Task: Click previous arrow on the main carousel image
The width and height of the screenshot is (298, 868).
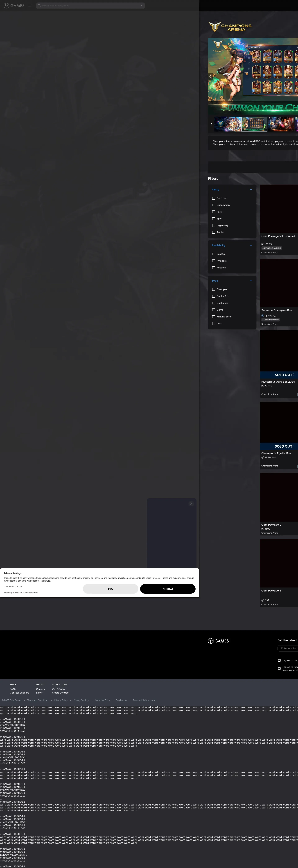Action: (211, 76)
